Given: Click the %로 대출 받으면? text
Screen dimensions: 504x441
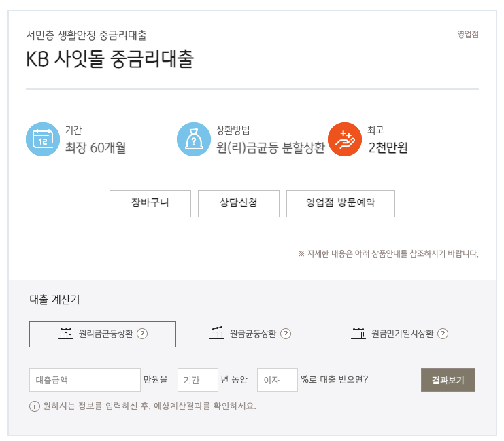Looking at the screenshot, I should coord(334,379).
